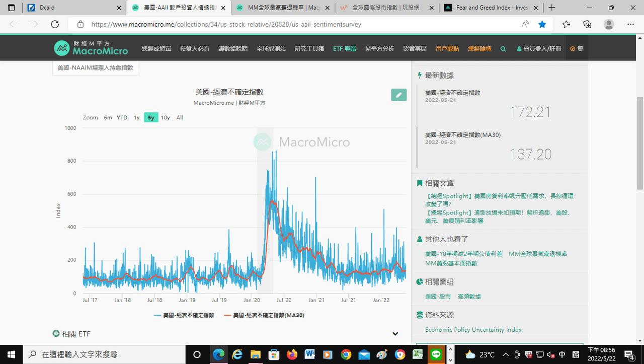
Task: Open the ETF 專區 menu item
Action: 344,49
